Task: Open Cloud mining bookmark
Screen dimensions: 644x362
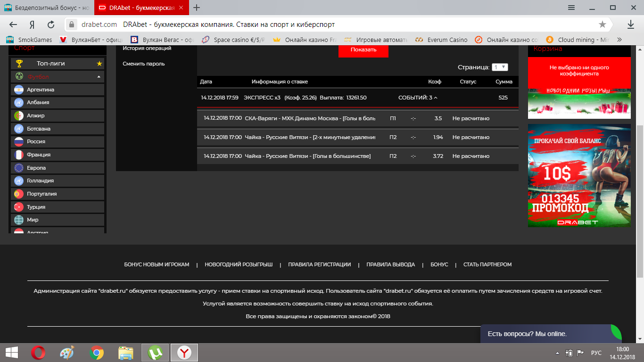Action: [578, 40]
